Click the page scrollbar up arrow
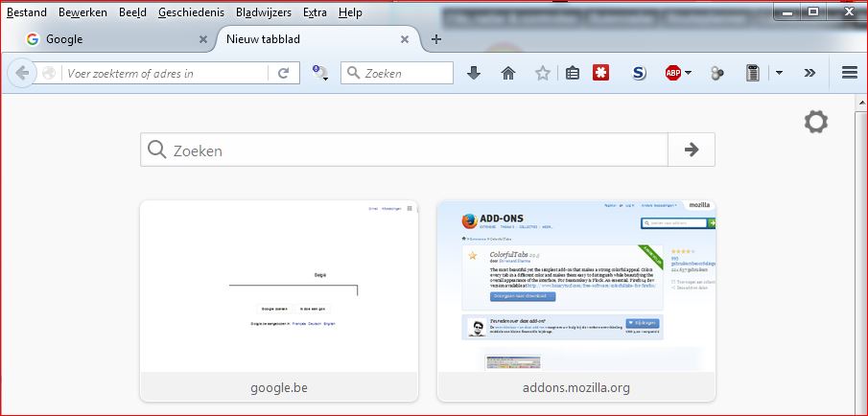This screenshot has height=416, width=868. click(862, 103)
